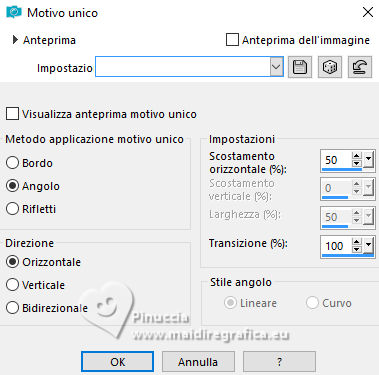Click the randomize parameters dice icon
Screen dimensions: 379x375
point(330,67)
